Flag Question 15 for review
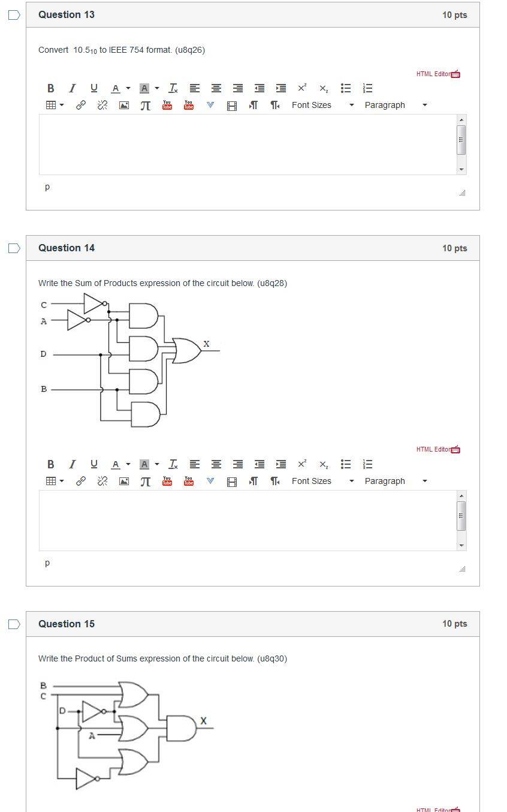 click(x=14, y=624)
